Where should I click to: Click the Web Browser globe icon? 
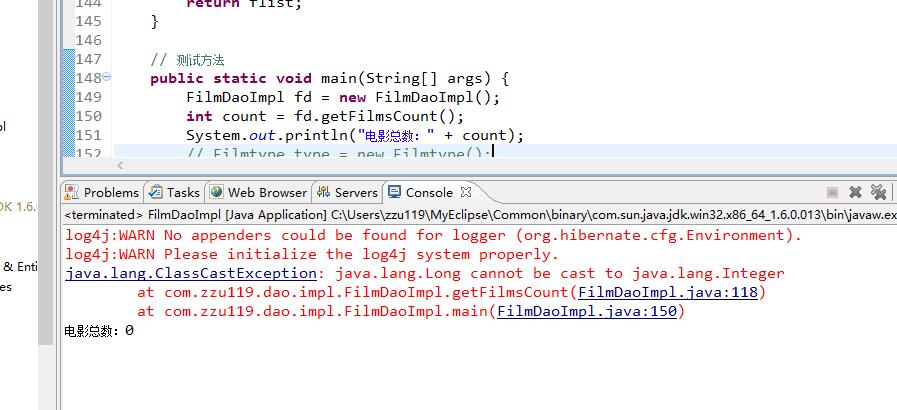pyautogui.click(x=216, y=192)
